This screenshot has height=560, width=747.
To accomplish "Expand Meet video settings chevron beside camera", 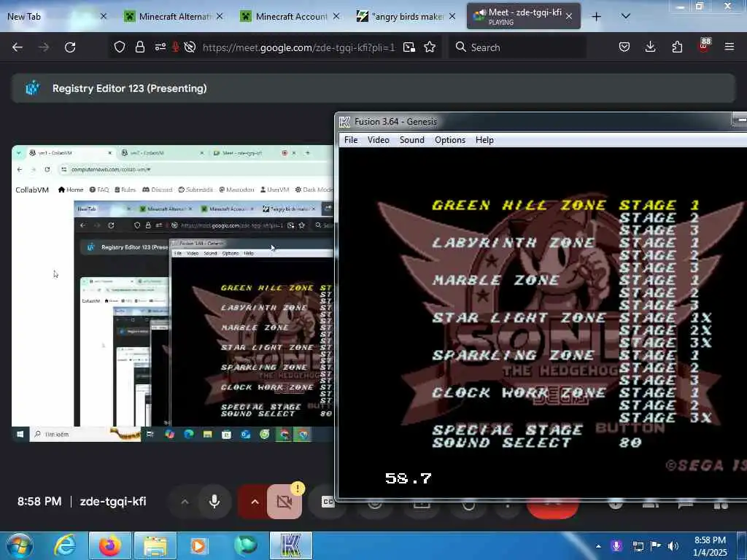I will 255,502.
